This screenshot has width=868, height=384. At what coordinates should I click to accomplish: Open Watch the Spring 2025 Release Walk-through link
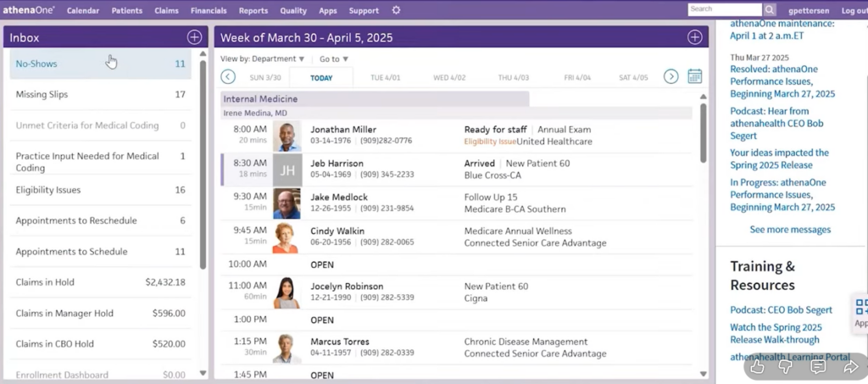pyautogui.click(x=776, y=334)
